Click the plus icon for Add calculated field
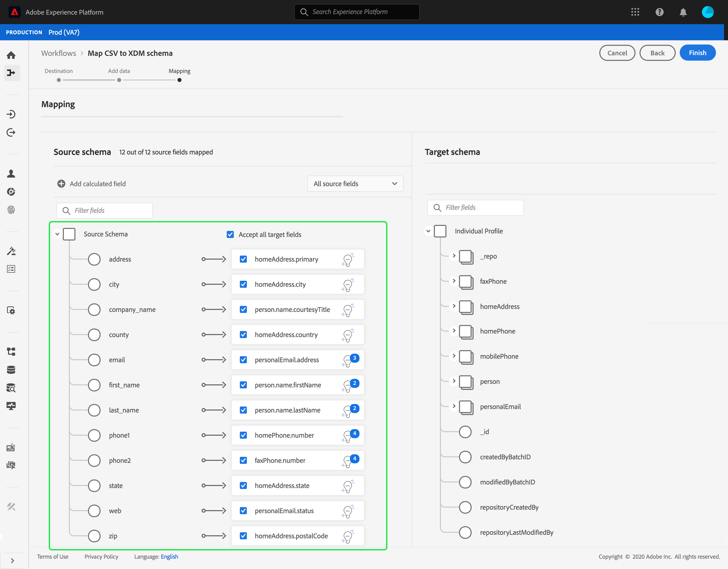Viewport: 728px width, 569px height. [x=61, y=184]
